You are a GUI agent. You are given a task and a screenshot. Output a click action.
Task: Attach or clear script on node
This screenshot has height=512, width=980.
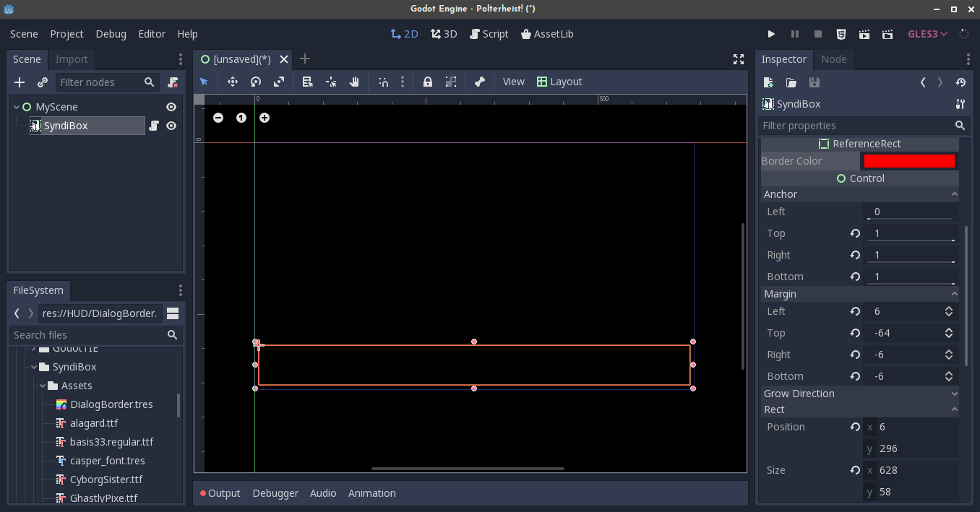[173, 82]
